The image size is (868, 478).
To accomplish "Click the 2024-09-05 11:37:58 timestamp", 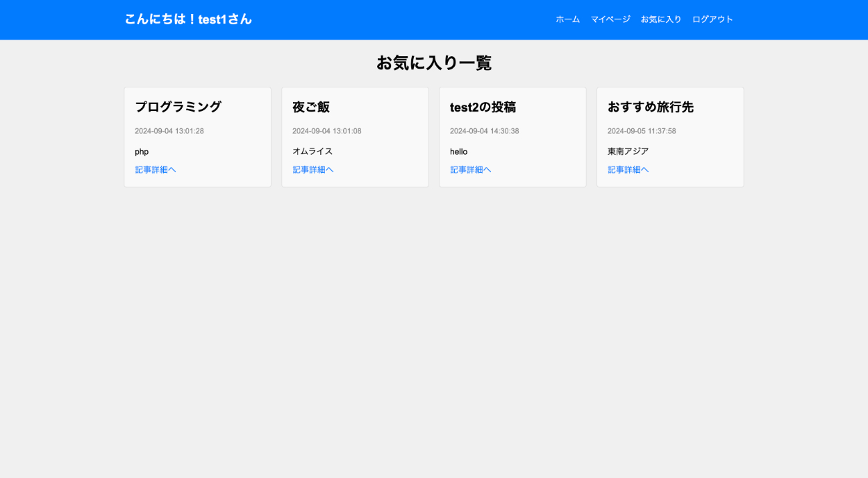I will 642,131.
